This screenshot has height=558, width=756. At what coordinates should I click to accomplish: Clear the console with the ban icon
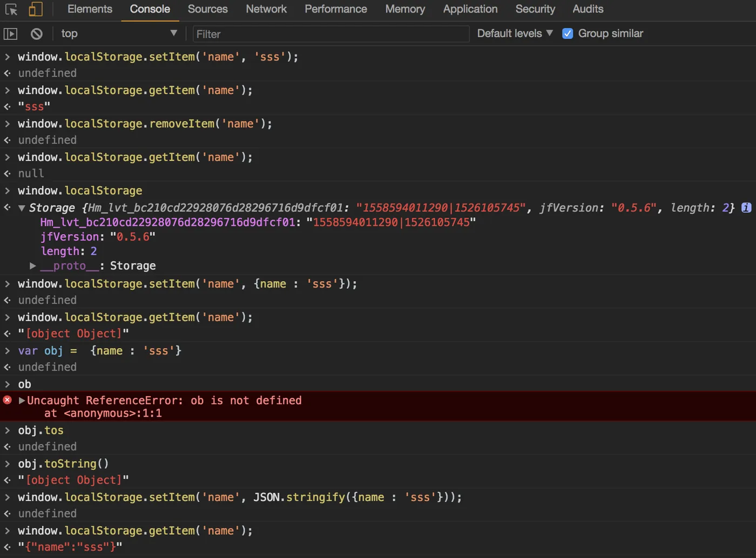pos(36,34)
